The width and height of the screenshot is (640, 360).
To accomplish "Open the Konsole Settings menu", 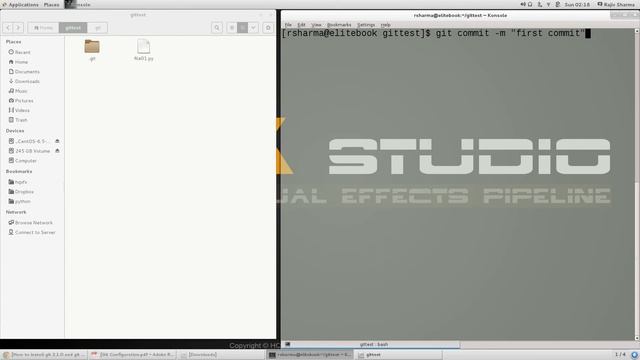I will pyautogui.click(x=366, y=25).
